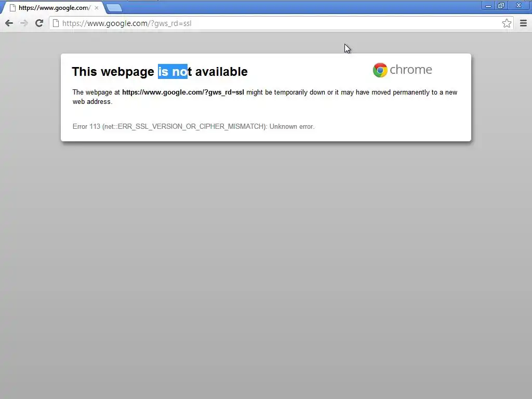Close the Chrome window
This screenshot has height=399, width=532.
tap(519, 5)
